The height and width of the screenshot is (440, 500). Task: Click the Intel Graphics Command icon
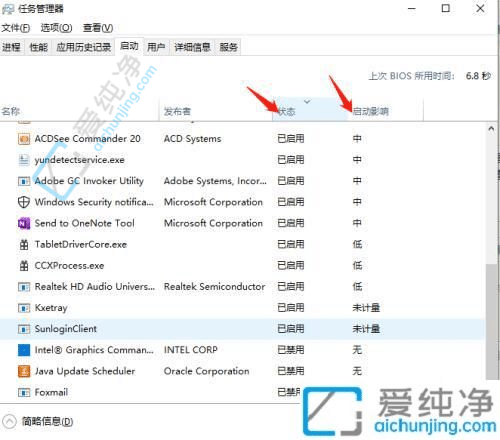24,350
